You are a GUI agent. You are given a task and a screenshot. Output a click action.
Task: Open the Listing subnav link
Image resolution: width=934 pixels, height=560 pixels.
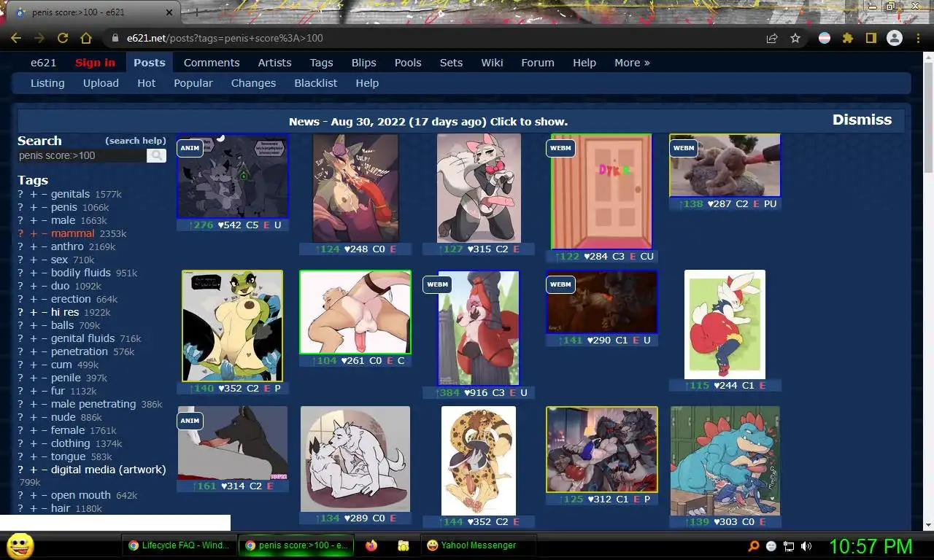coord(47,83)
